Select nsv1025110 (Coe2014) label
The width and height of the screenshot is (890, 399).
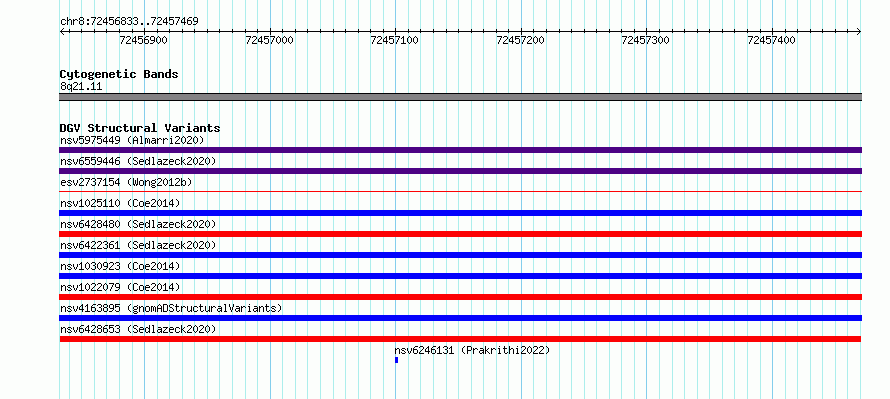pos(120,203)
